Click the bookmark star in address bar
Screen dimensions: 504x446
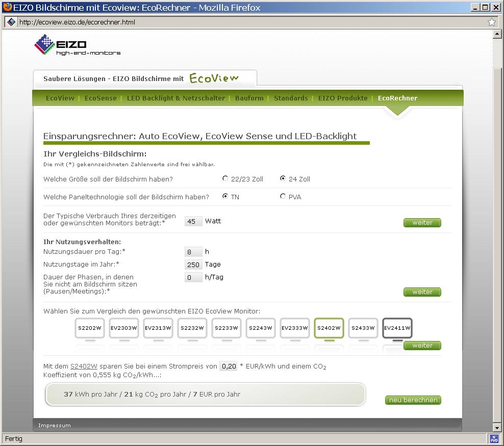491,22
